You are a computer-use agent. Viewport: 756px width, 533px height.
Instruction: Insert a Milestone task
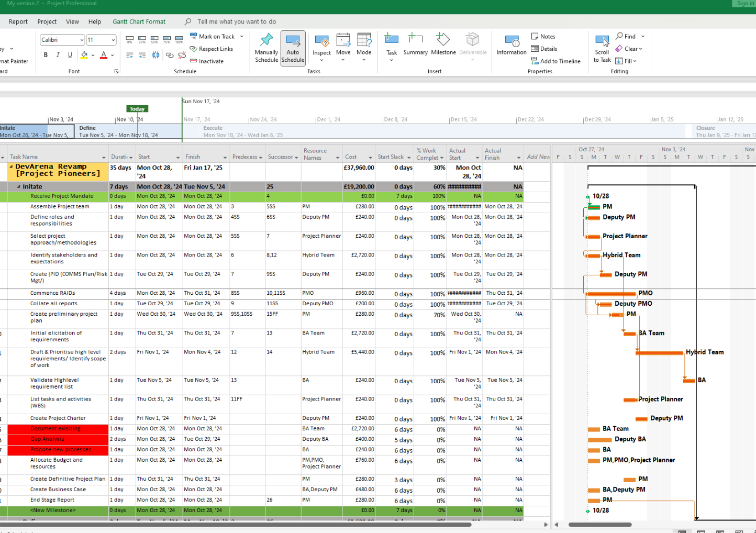click(x=443, y=46)
